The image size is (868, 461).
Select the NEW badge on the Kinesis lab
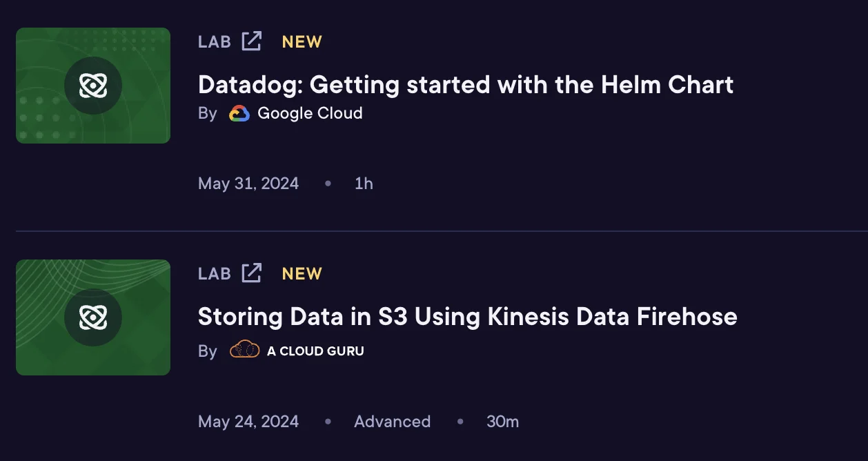tap(301, 273)
